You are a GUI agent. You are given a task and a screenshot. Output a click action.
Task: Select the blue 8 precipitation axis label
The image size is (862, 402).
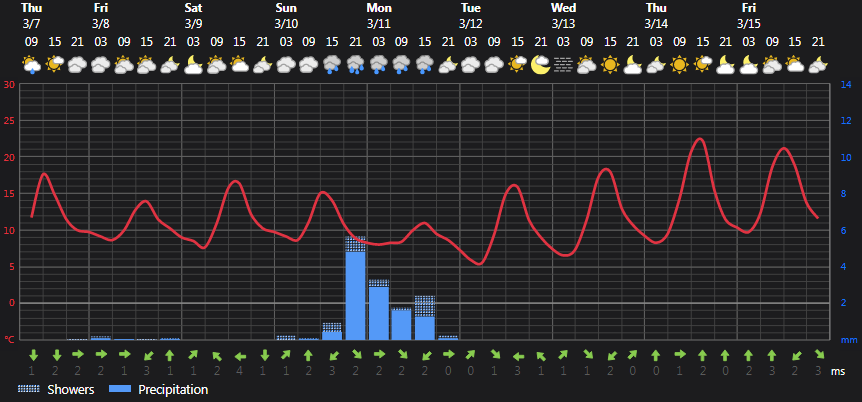point(844,194)
